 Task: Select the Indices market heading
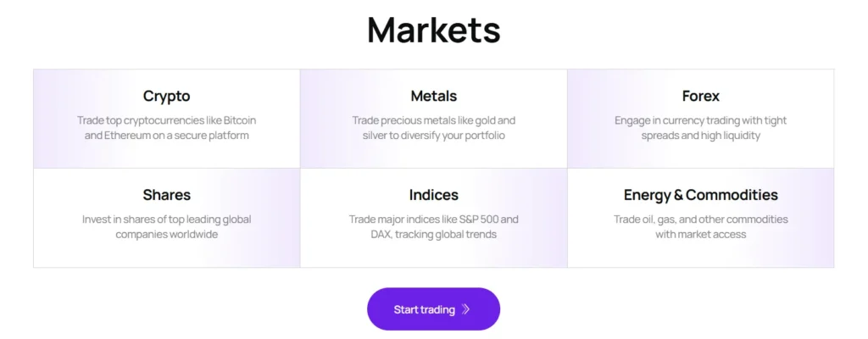(x=433, y=195)
